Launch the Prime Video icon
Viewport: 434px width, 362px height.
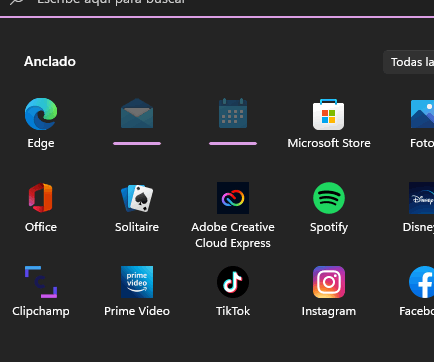tap(137, 282)
